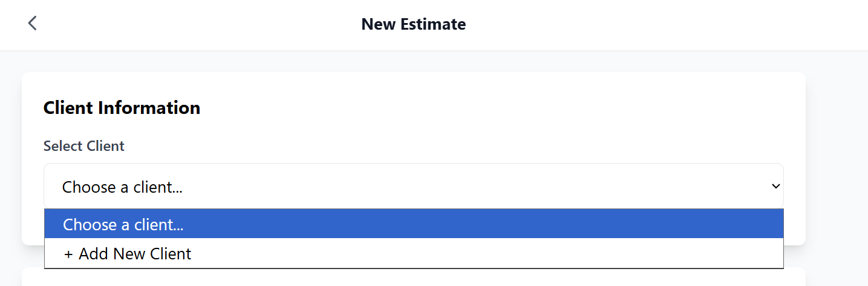Click the "Client Information" heading

click(x=122, y=108)
